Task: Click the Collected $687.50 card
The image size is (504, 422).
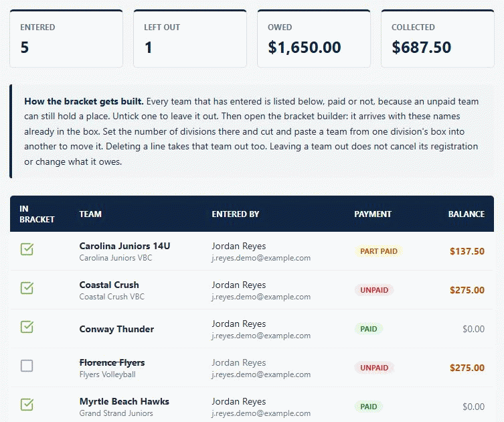Action: pos(438,39)
